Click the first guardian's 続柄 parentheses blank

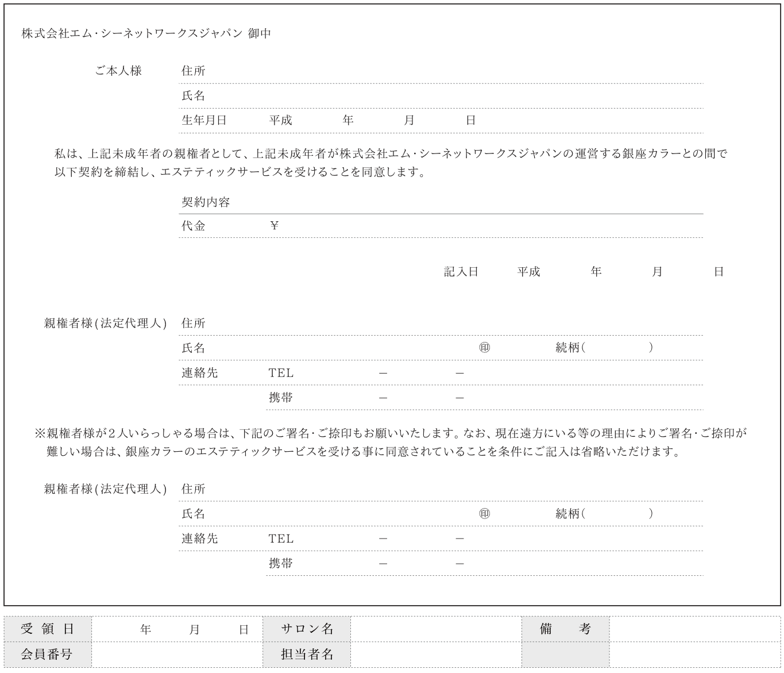click(617, 348)
